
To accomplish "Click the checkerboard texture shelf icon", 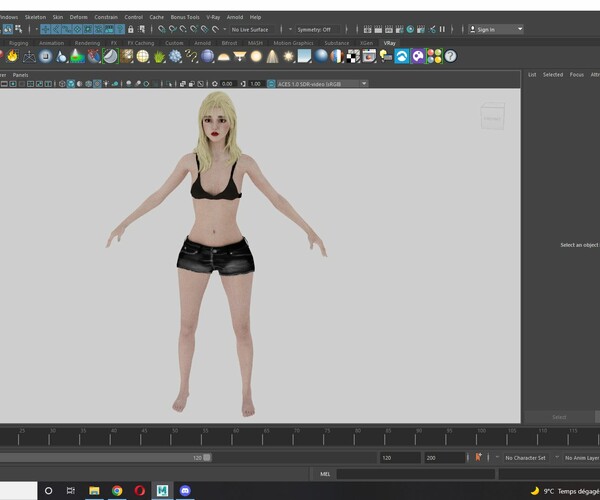I will pos(353,57).
